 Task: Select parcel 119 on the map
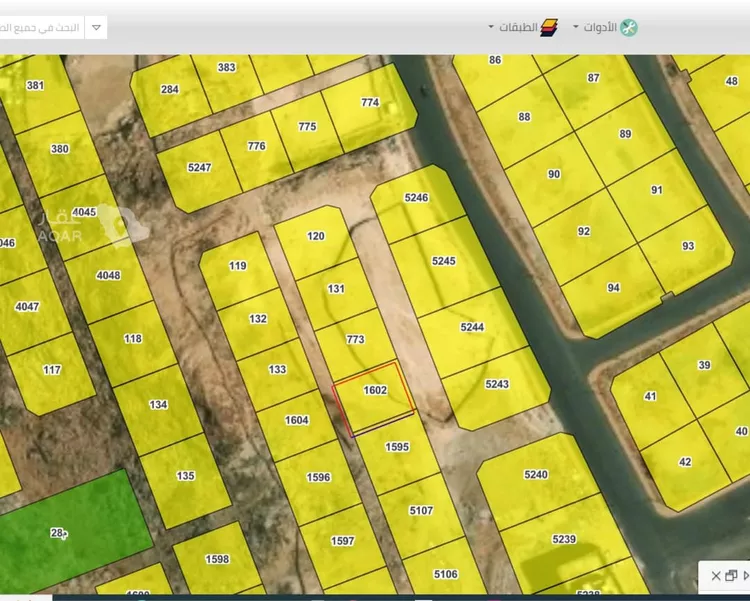pos(238,271)
